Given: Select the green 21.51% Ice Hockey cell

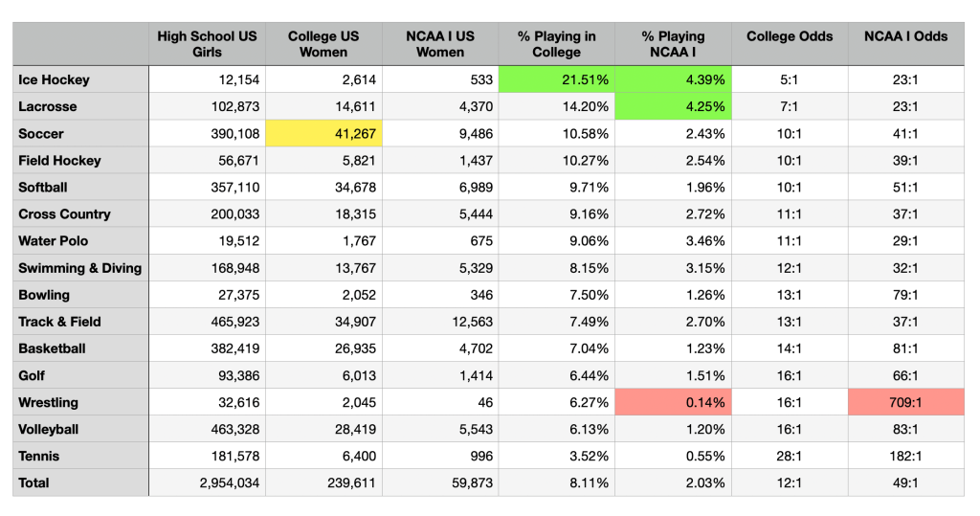Looking at the screenshot, I should 557,79.
